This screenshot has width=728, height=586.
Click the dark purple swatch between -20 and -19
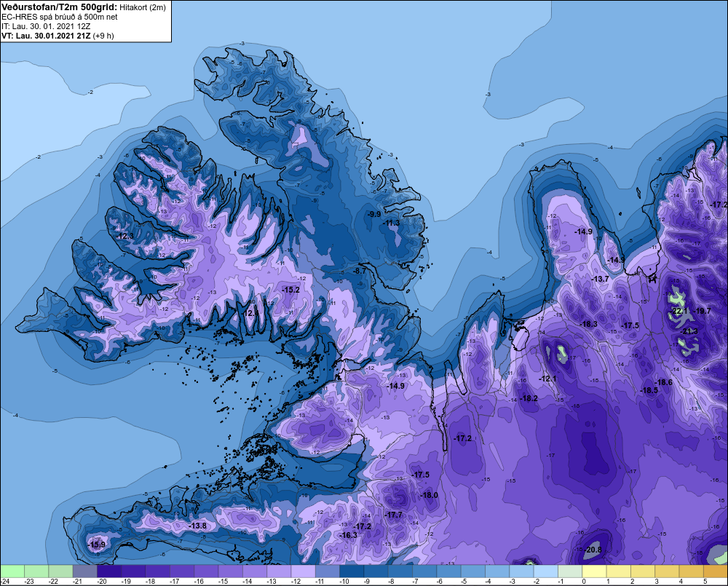coord(109,571)
